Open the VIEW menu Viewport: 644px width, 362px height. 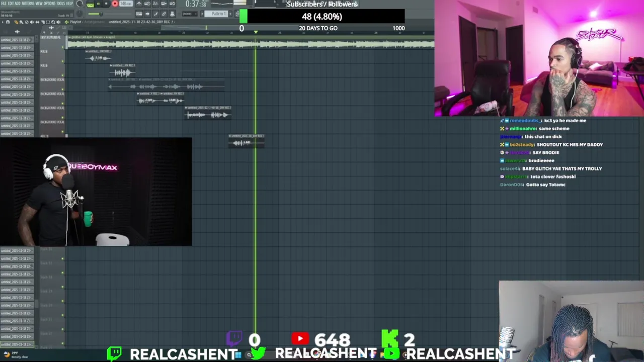(x=39, y=4)
